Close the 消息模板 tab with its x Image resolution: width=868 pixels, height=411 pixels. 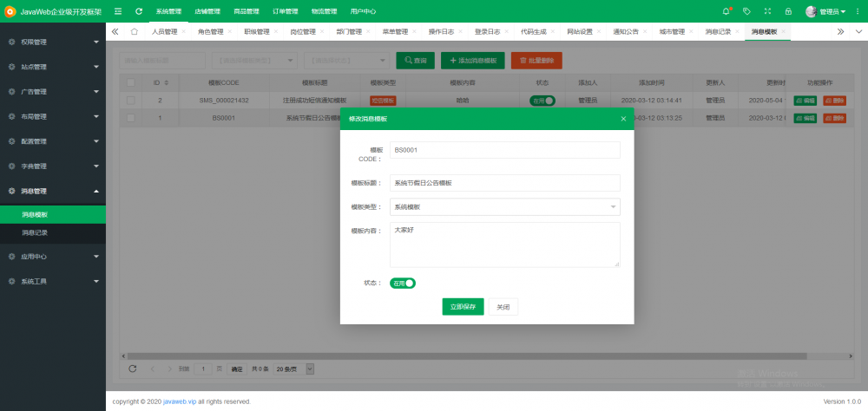(x=783, y=31)
